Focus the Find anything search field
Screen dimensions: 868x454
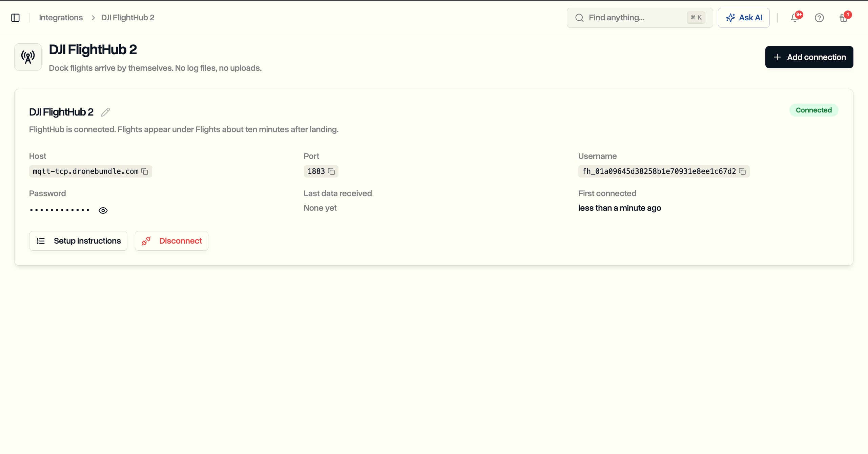click(640, 18)
